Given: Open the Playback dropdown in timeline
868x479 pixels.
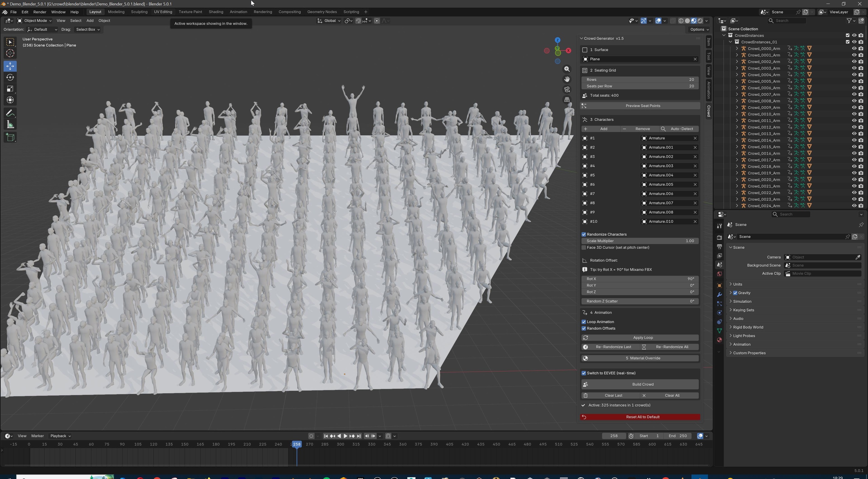Looking at the screenshot, I should point(60,436).
